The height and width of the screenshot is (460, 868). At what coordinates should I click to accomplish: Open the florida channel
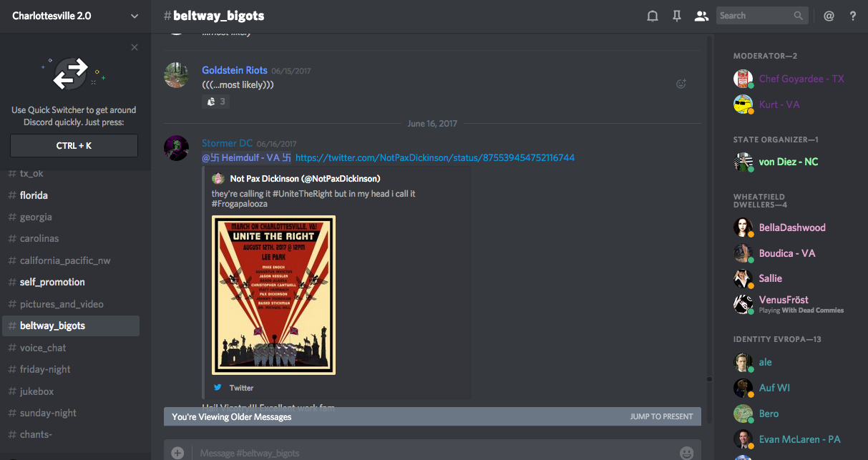pyautogui.click(x=34, y=195)
